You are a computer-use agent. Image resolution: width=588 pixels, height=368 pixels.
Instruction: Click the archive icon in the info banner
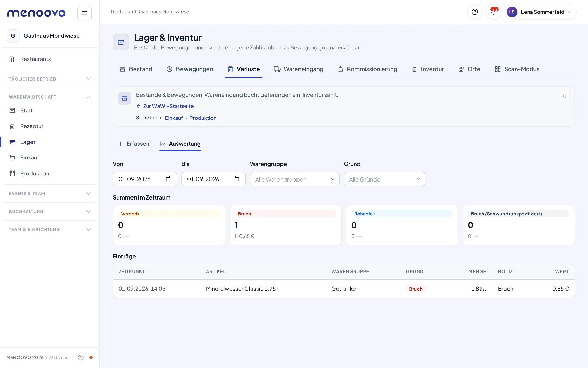124,98
